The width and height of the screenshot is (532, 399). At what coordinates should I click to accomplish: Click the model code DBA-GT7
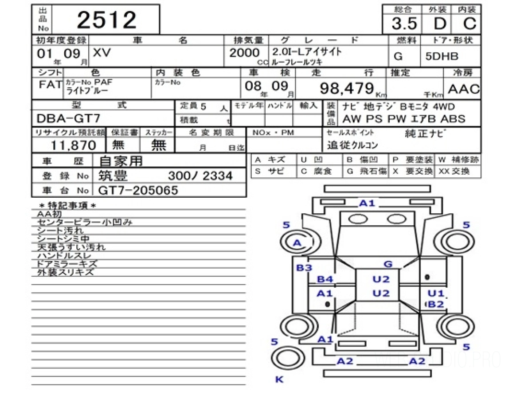point(69,119)
